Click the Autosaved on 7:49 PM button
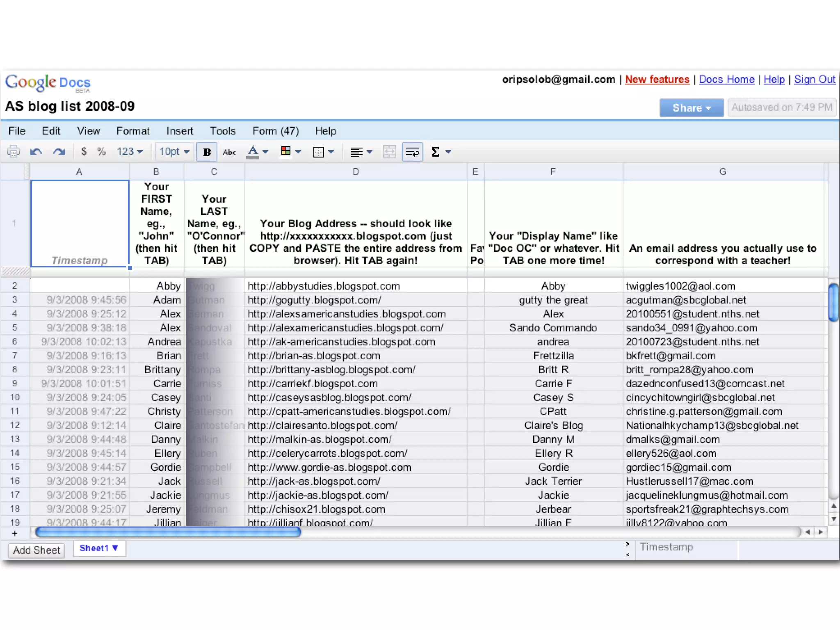 click(x=782, y=107)
